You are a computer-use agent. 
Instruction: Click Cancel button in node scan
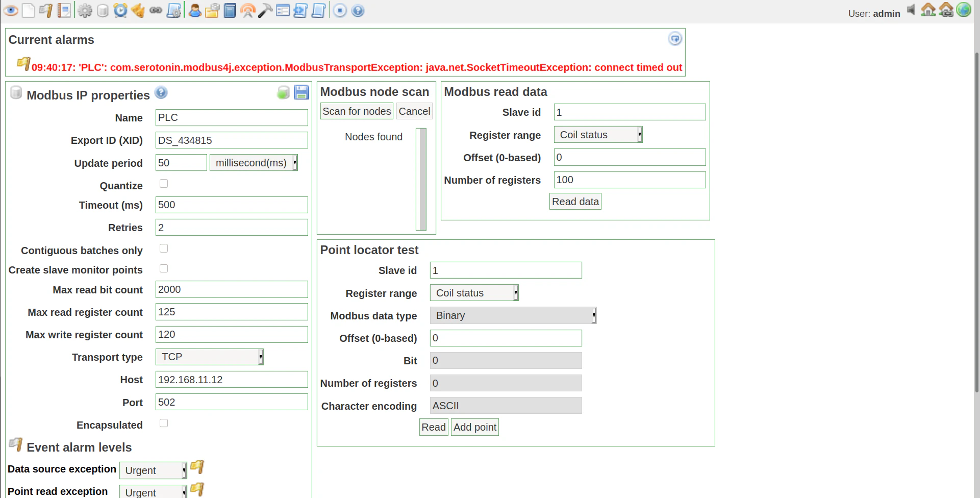click(414, 111)
